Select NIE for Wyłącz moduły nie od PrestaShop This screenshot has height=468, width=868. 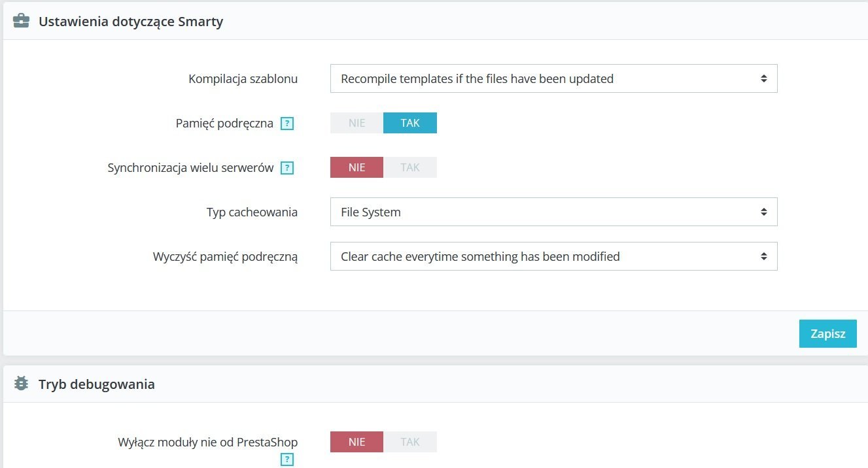[356, 442]
